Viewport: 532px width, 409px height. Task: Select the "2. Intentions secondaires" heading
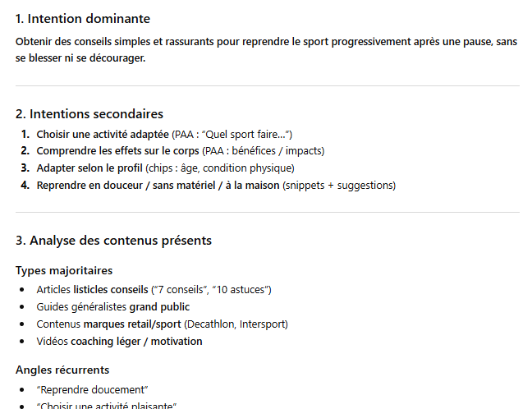point(89,114)
